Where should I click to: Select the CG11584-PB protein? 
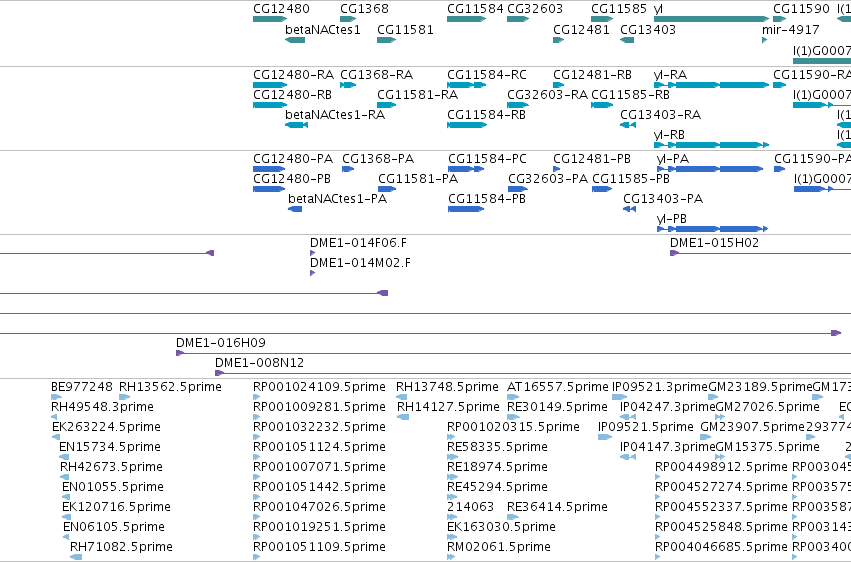(x=466, y=209)
